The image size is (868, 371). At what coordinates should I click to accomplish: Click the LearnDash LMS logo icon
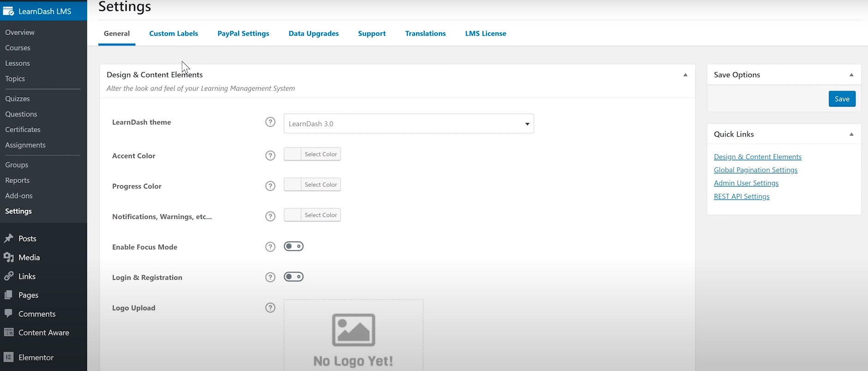tap(8, 11)
